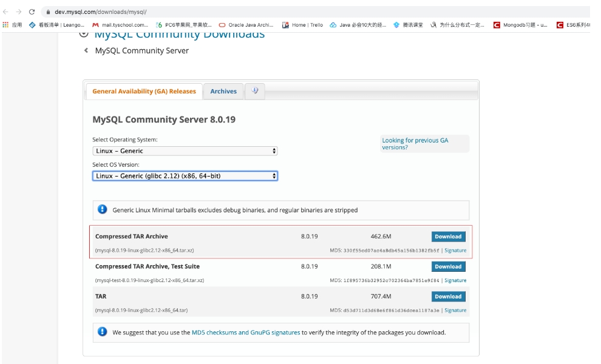Expand the Select OS Version dropdown
The height and width of the screenshot is (364, 601).
185,176
